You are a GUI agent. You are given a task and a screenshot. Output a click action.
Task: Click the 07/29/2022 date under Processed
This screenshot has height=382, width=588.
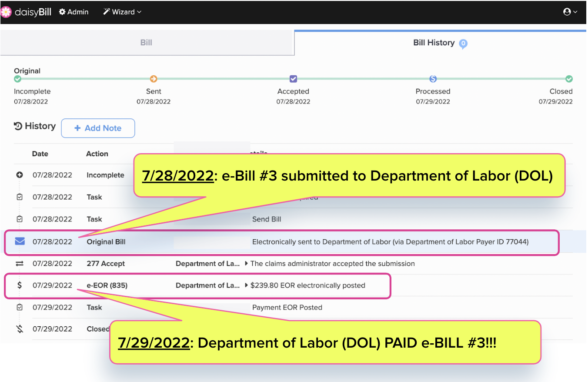point(433,102)
